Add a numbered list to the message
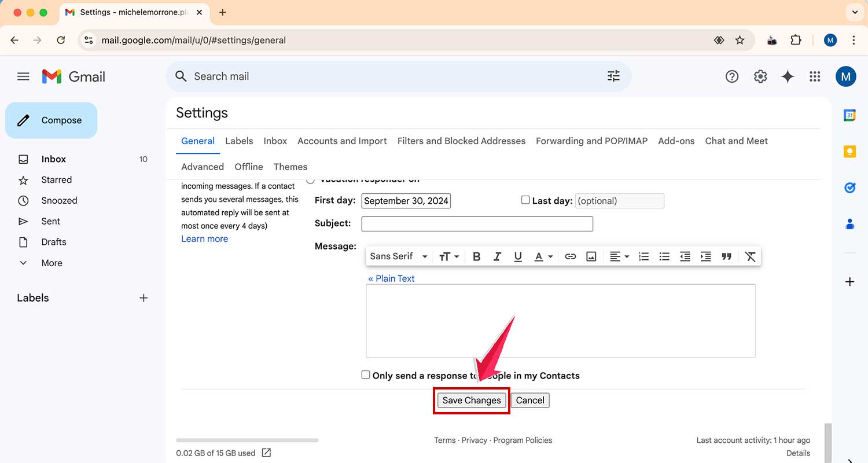This screenshot has width=868, height=463. [643, 256]
